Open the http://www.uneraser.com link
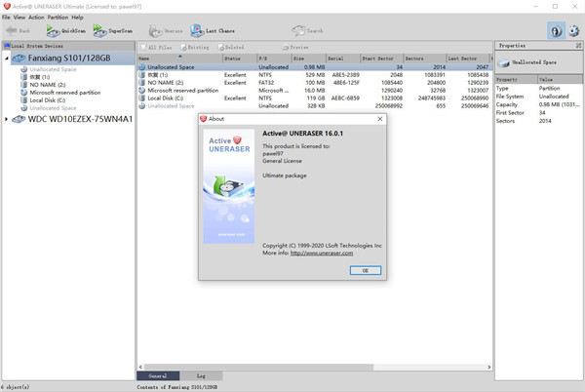The height and width of the screenshot is (392, 585). [x=321, y=252]
